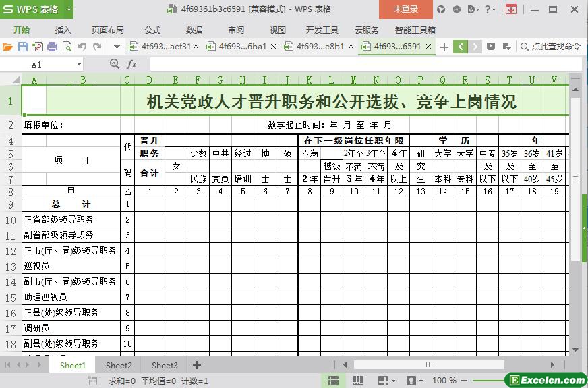Open the Docer template dropdown icon
The width and height of the screenshot is (588, 388).
[x=473, y=9]
